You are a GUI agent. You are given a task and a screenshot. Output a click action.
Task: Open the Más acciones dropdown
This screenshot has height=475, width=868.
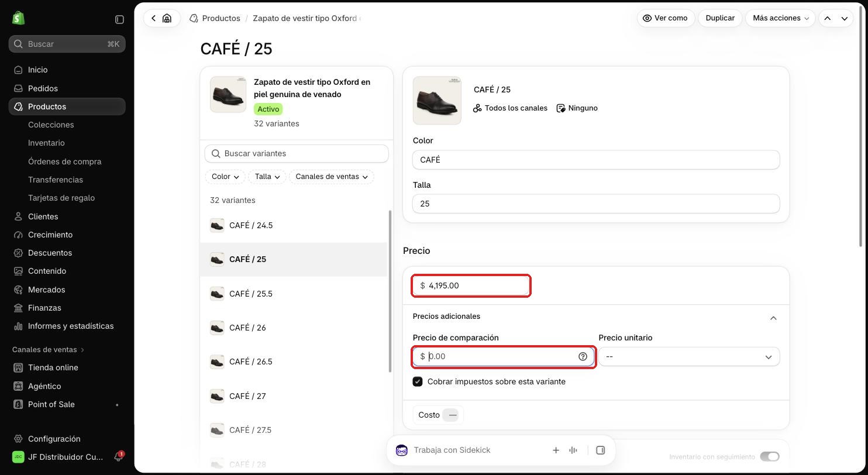[780, 18]
